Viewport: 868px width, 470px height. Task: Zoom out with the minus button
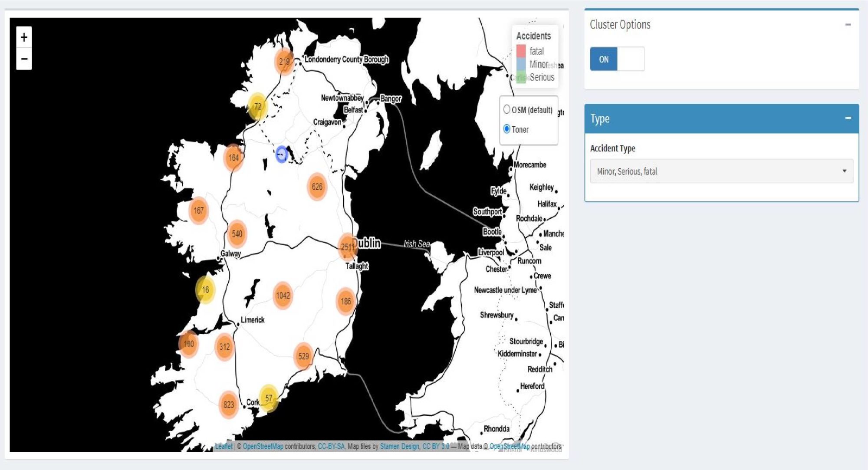(24, 59)
